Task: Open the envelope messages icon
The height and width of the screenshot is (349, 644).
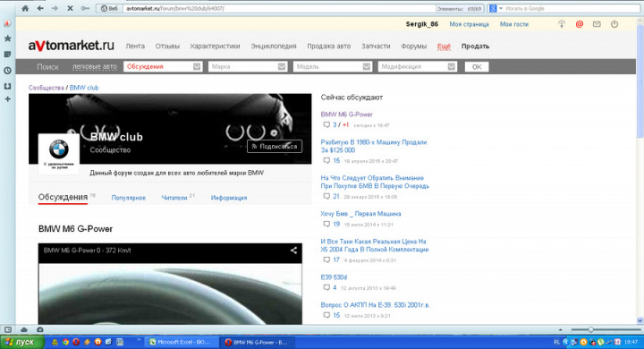Action: (597, 24)
